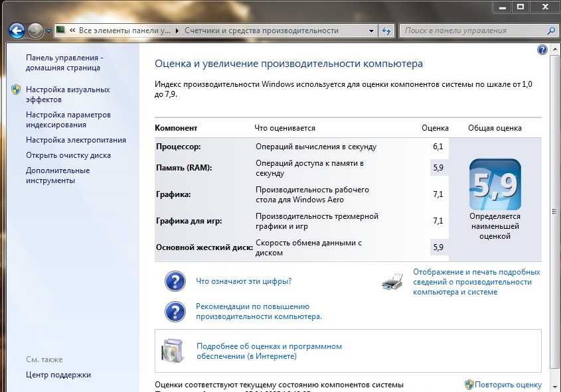Select the 'Графика для игр:' row label
The image size is (561, 392).
coord(189,221)
